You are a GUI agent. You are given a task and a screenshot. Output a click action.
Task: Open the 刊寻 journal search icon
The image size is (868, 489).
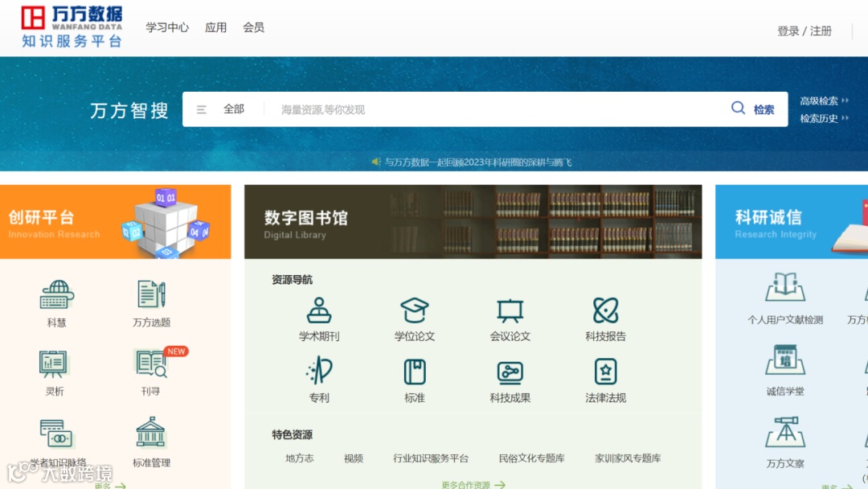(151, 364)
